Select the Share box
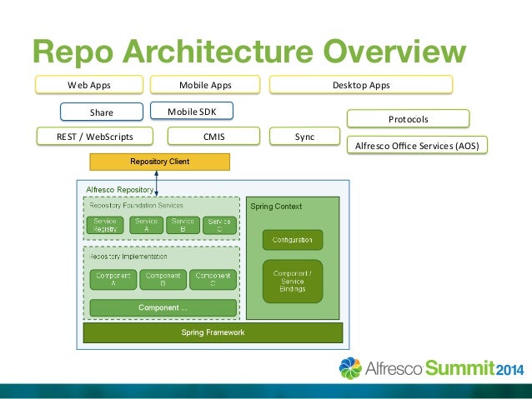 pos(102,112)
